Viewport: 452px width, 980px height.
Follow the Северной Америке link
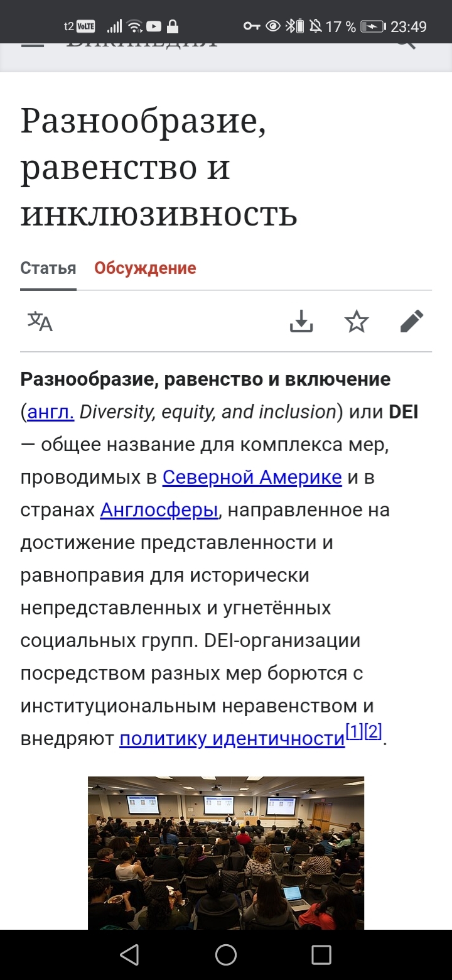point(252,477)
